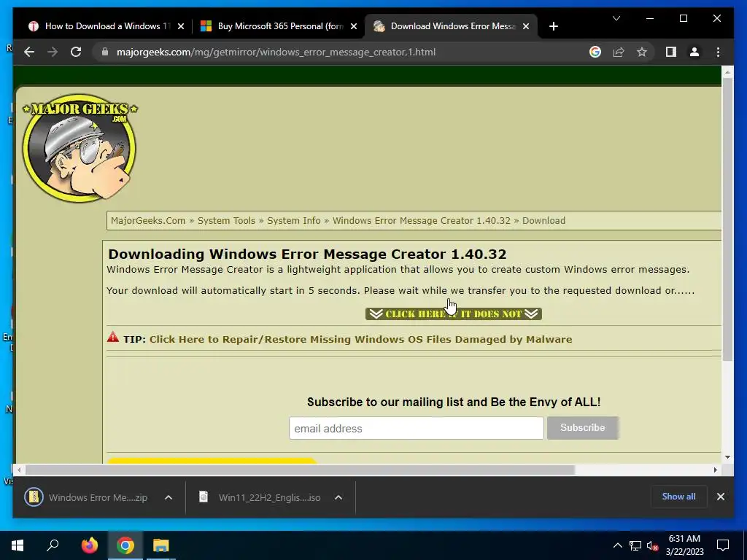Click the zip file icon in the downloads bar
Viewport: 747px width, 560px height.
(x=34, y=497)
